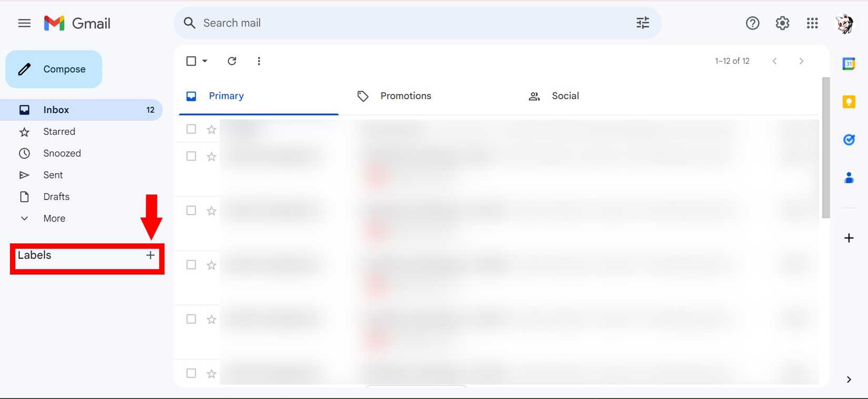Open Google apps grid launcher
The height and width of the screenshot is (399, 868).
pos(812,23)
